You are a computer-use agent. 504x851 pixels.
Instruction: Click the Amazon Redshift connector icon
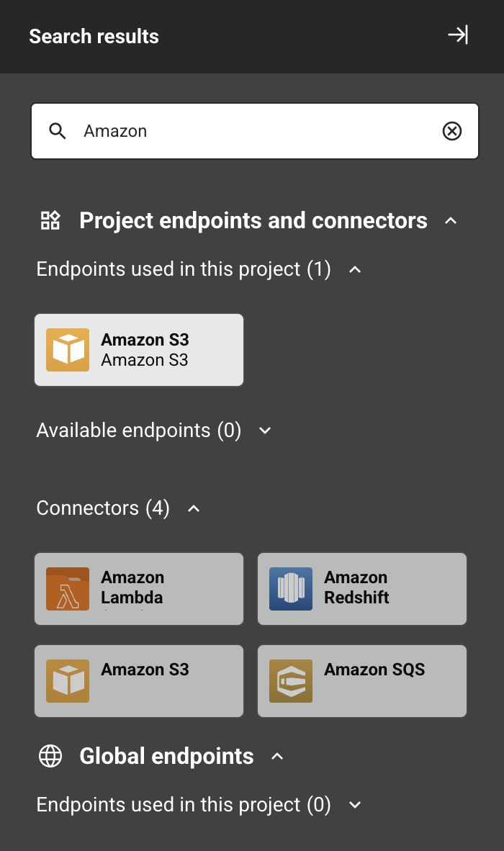click(290, 588)
